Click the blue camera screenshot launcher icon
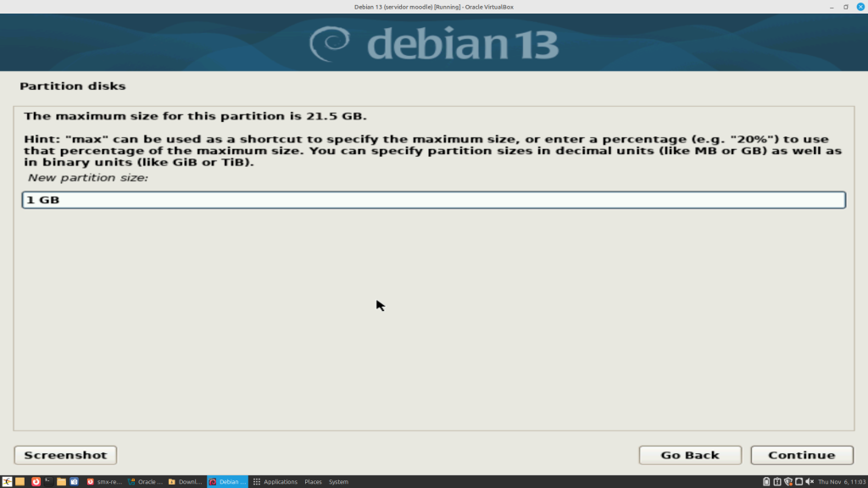Viewport: 868px width, 488px height. tap(74, 481)
